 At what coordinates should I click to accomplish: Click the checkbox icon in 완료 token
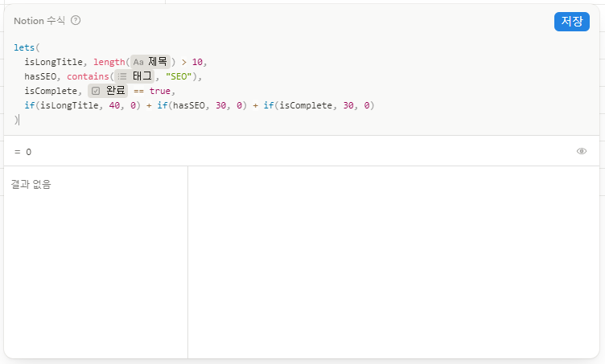point(96,91)
